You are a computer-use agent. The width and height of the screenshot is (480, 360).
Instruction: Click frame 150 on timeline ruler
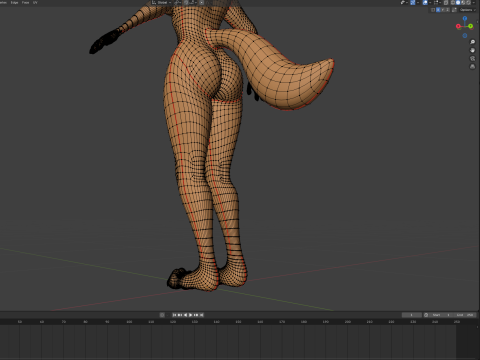[x=238, y=322]
